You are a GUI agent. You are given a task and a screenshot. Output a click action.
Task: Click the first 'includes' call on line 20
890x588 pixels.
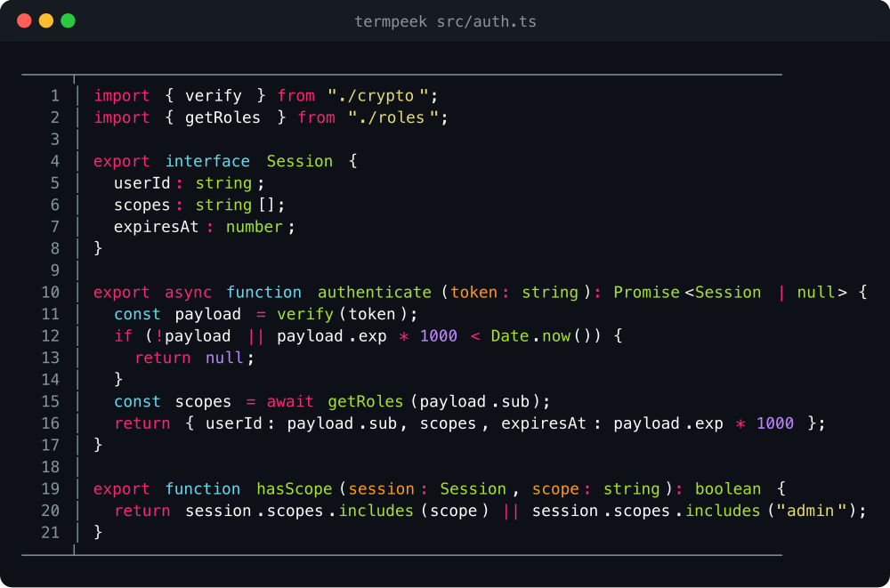(x=376, y=511)
